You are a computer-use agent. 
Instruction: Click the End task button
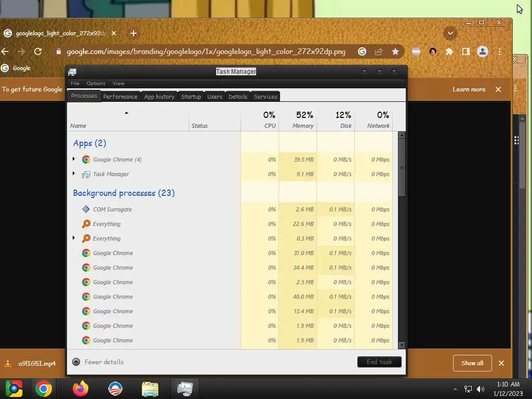379,362
